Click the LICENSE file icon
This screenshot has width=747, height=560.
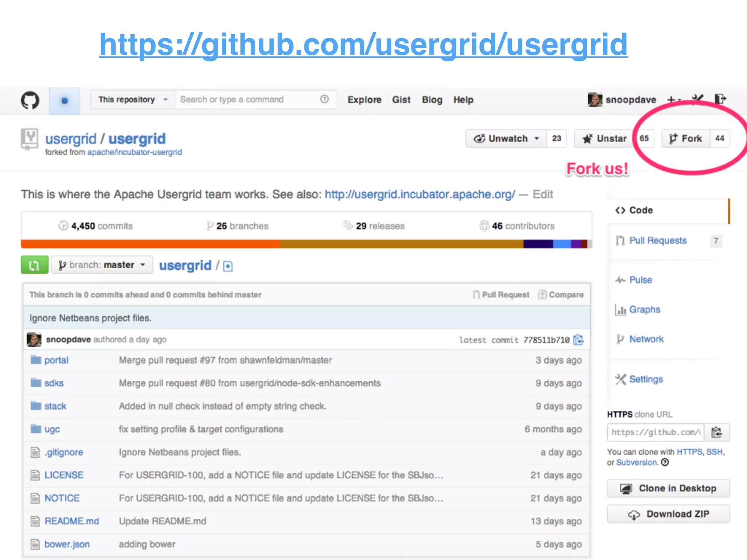[35, 475]
